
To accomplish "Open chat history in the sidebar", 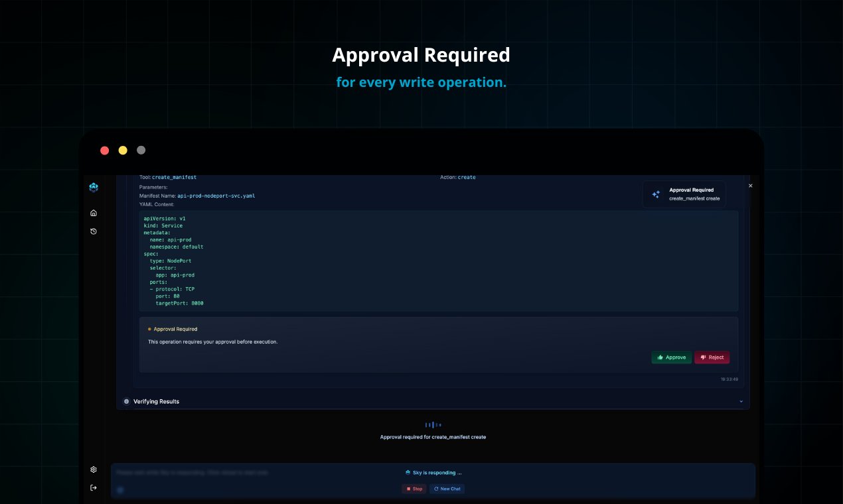I will (94, 231).
